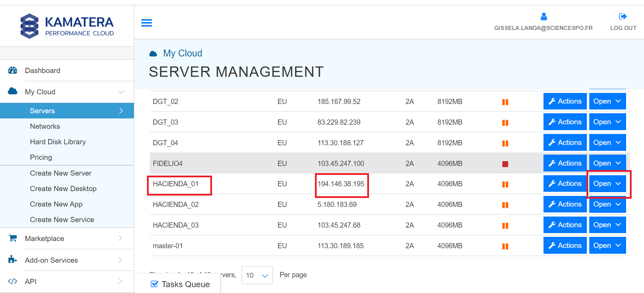This screenshot has width=644, height=293.
Task: Click Actions button for FIDELIO4
Action: (x=565, y=163)
